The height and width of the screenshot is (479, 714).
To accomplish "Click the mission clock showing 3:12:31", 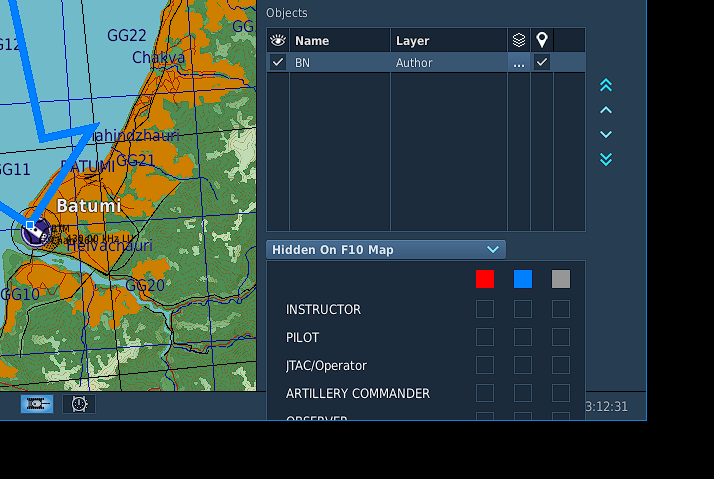I will [606, 406].
